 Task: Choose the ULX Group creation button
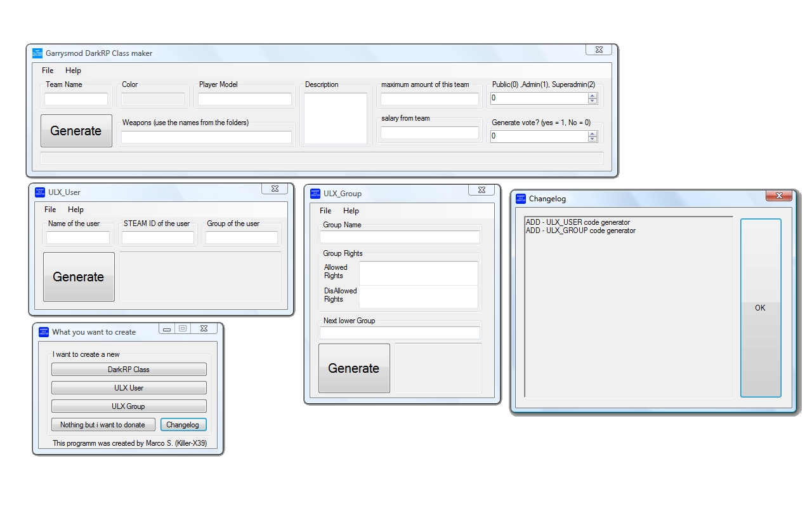click(x=129, y=406)
